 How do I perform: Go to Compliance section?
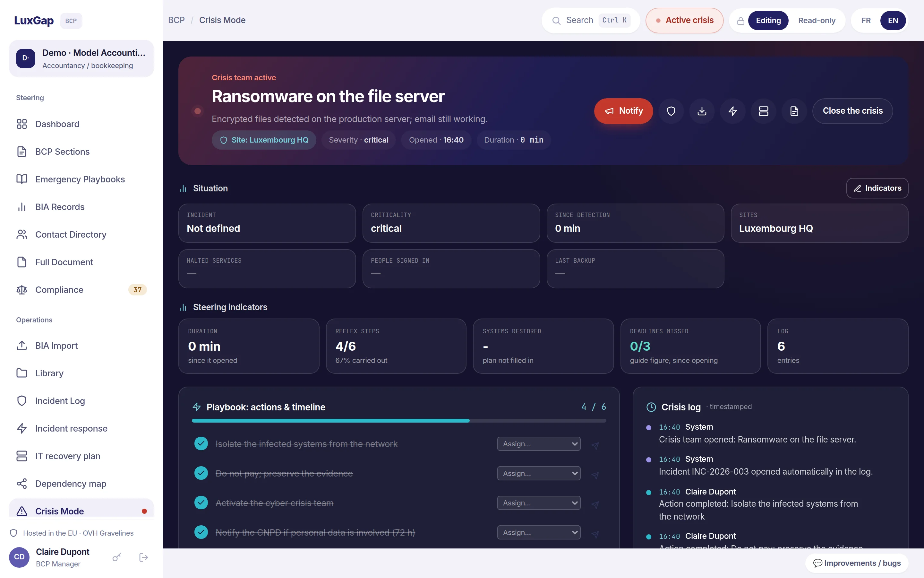click(x=81, y=290)
